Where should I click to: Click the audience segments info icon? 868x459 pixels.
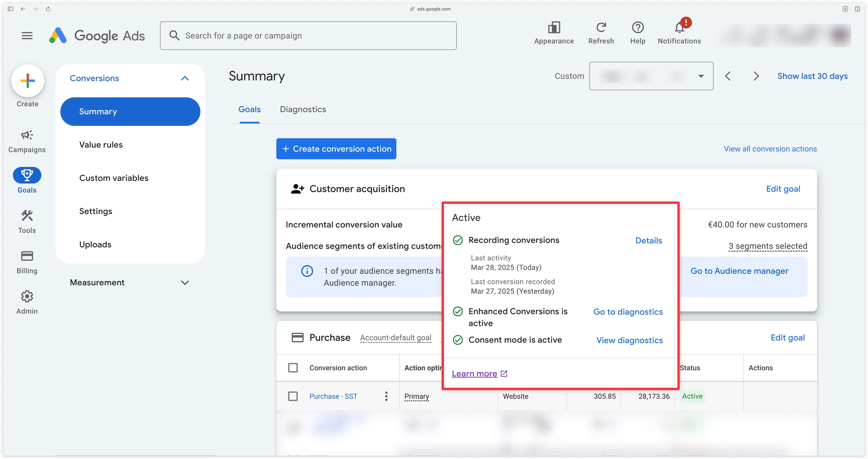(x=307, y=271)
